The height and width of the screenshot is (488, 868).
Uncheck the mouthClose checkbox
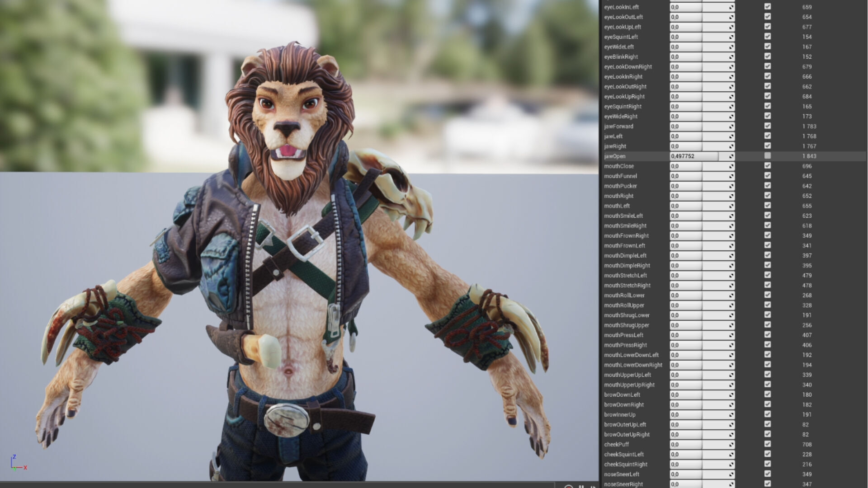point(767,166)
